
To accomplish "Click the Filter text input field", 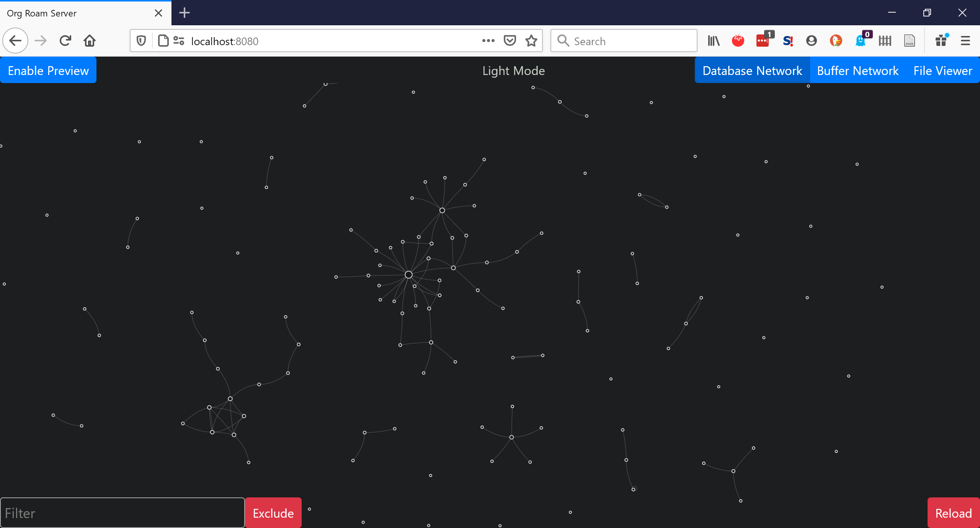I will tap(122, 513).
